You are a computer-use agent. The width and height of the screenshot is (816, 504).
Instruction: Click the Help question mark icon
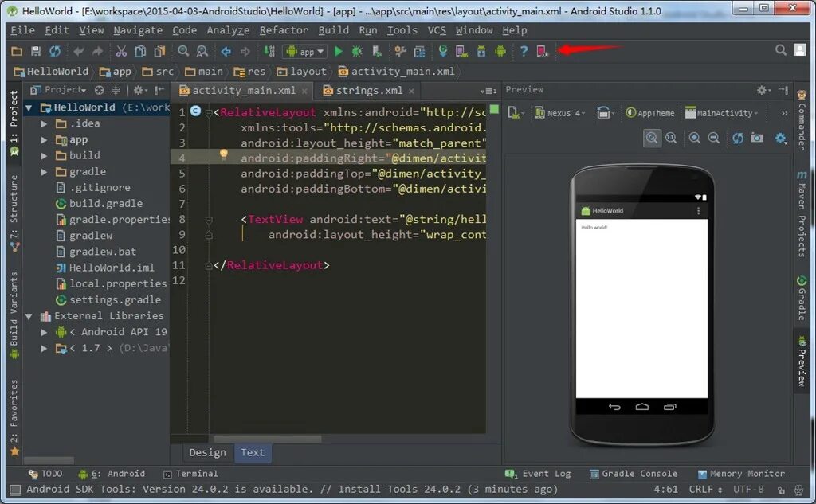tap(524, 51)
